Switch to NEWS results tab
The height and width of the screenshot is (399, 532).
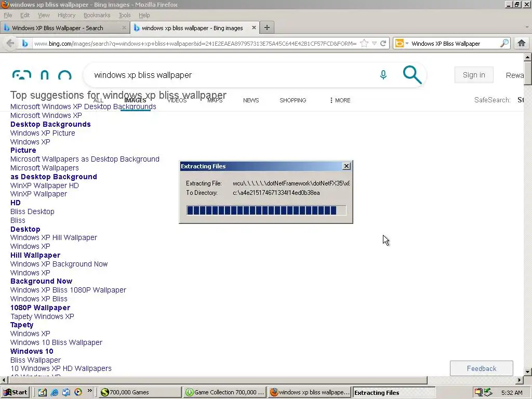pos(251,100)
